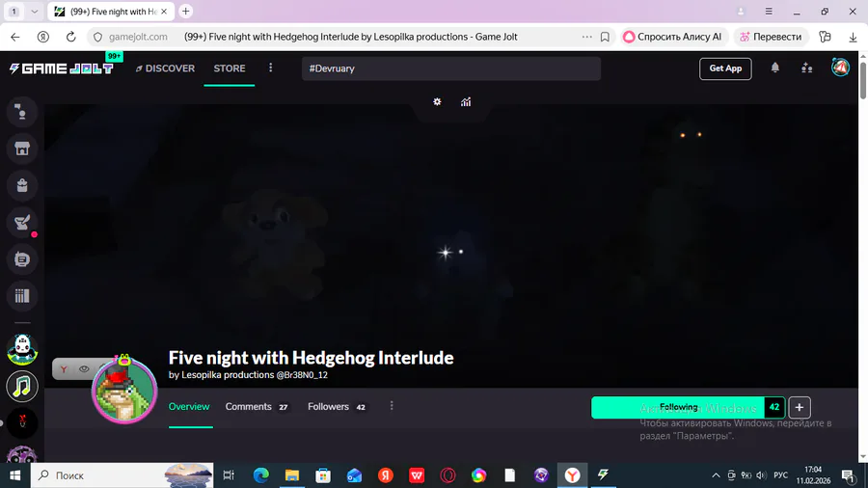
Task: Open Windows Start menu
Action: coord(14,475)
